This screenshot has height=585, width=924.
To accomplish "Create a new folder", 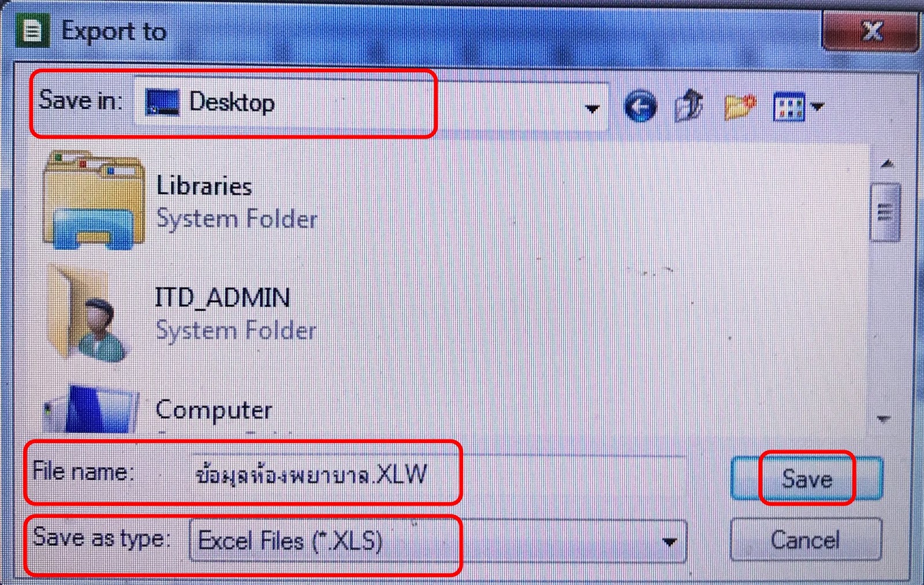I will [739, 107].
